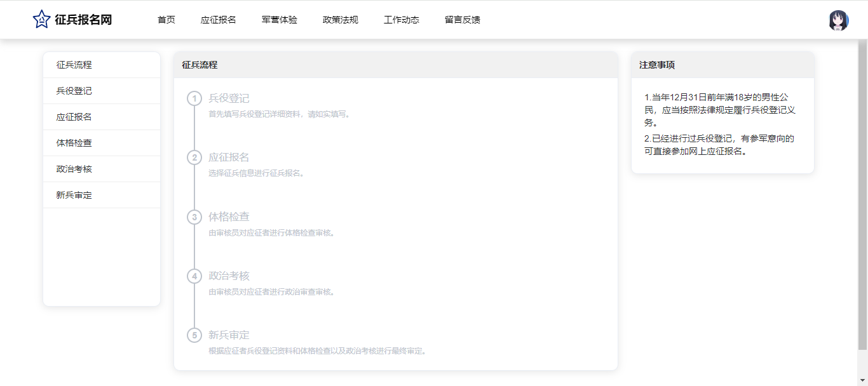Image resolution: width=868 pixels, height=386 pixels.
Task: Click text 由审核员对应征者进行体格检查审核
Action: tap(271, 232)
